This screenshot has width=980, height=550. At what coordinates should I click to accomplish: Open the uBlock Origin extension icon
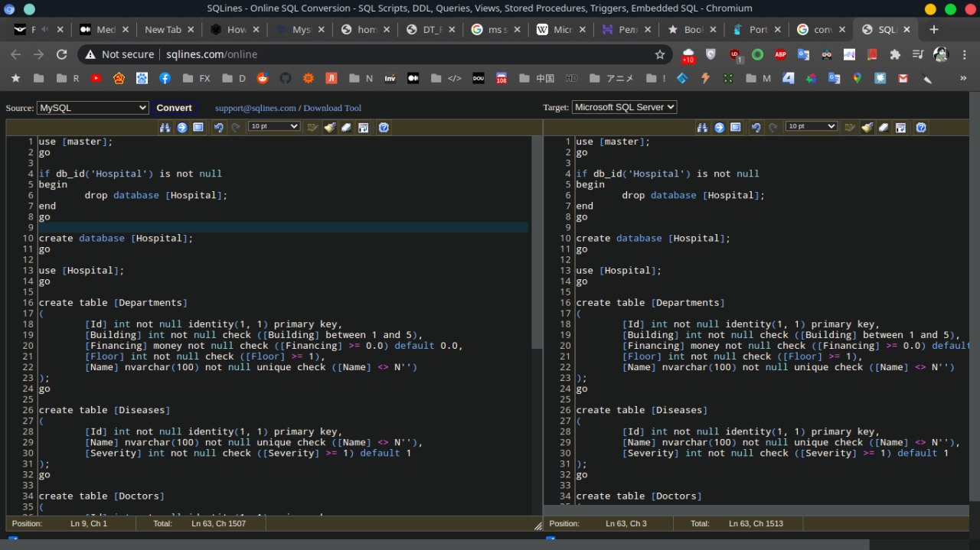point(735,54)
